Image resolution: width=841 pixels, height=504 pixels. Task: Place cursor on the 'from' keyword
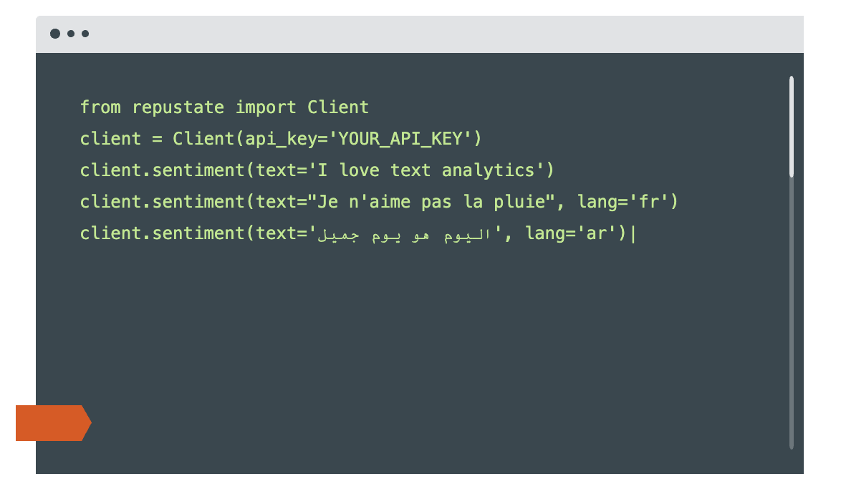click(x=100, y=108)
